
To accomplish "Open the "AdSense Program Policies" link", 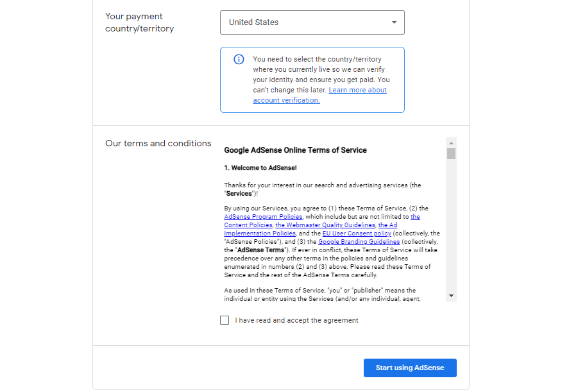I will tap(262, 216).
